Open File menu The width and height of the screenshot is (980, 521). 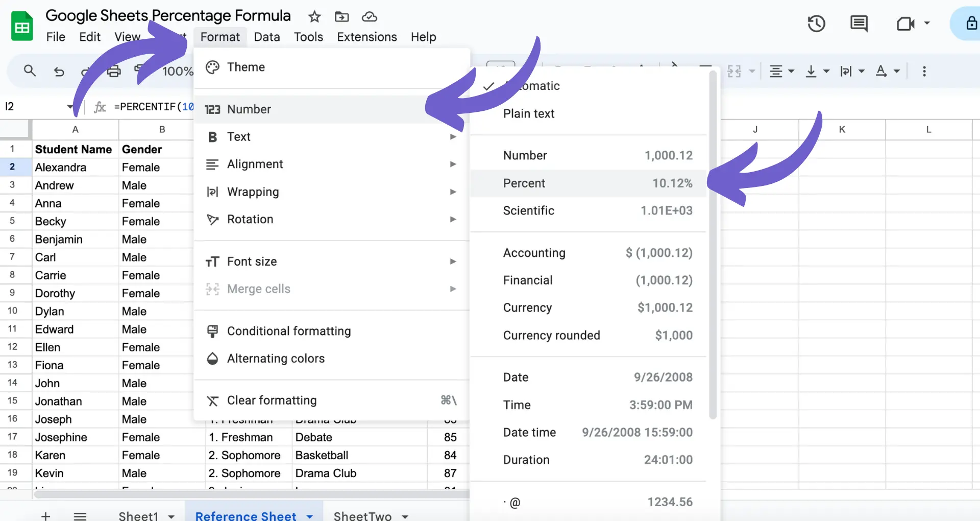(56, 37)
